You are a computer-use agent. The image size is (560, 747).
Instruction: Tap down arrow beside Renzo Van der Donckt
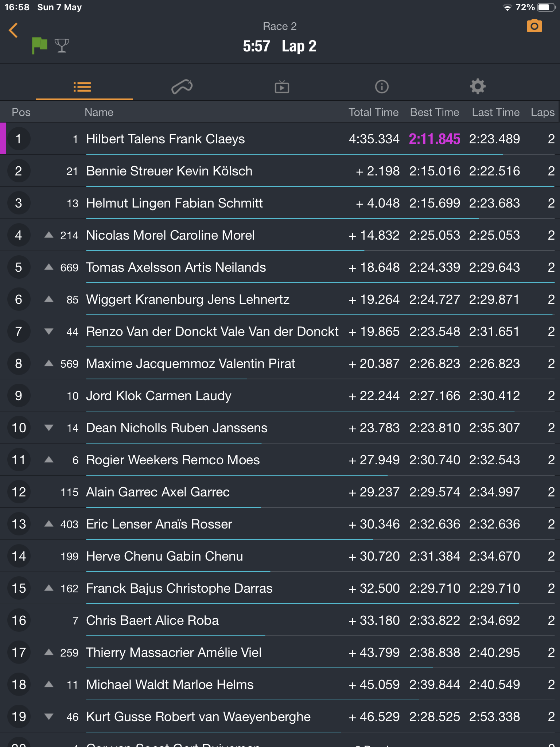[49, 332]
